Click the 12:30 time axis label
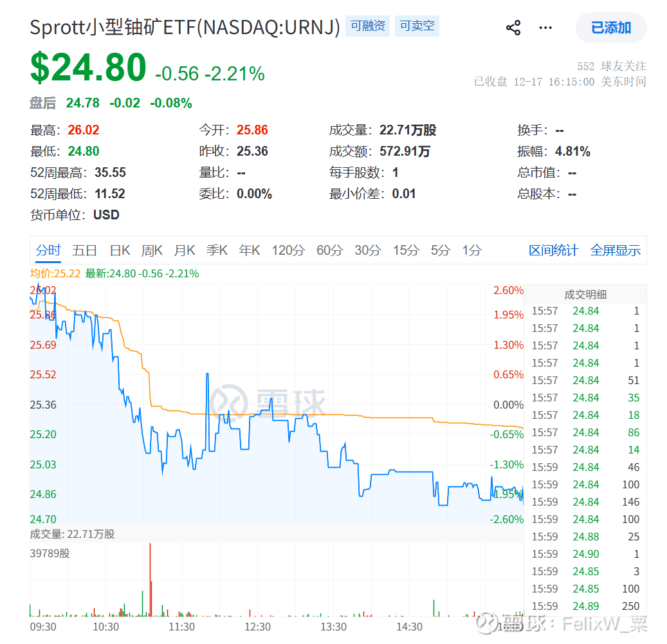 [257, 627]
